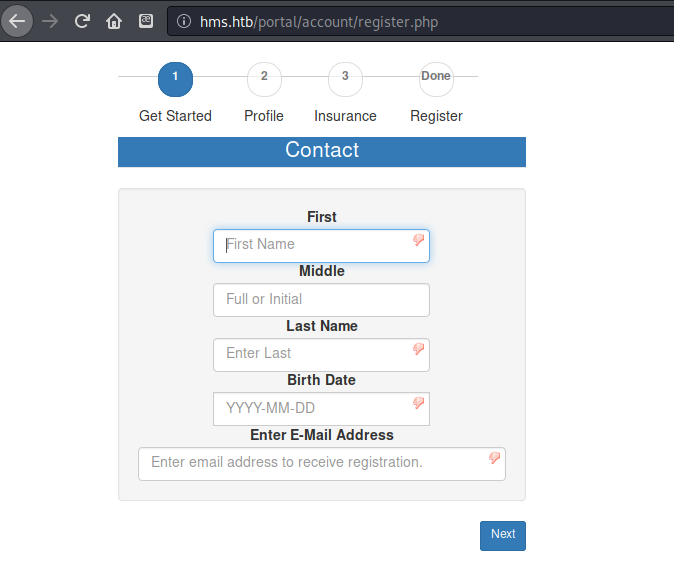Click the required-field icon in the E-Mail field

pyautogui.click(x=494, y=458)
